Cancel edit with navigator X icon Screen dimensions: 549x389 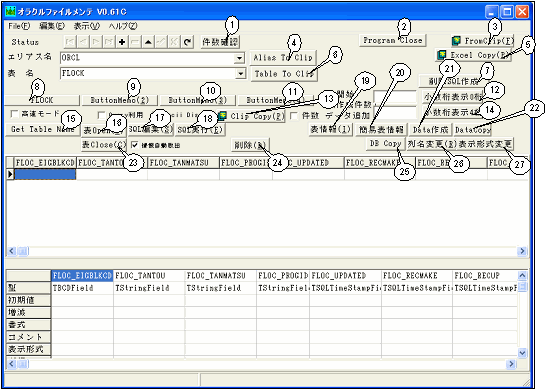click(x=174, y=42)
